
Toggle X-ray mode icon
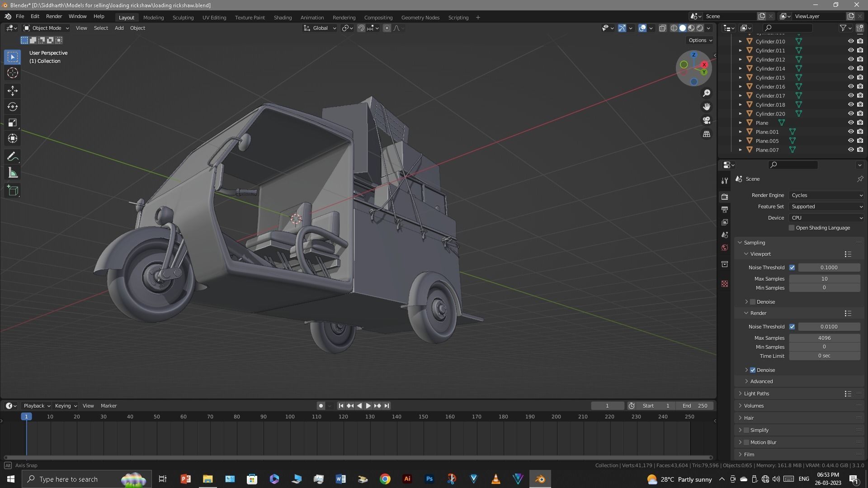[x=662, y=28]
